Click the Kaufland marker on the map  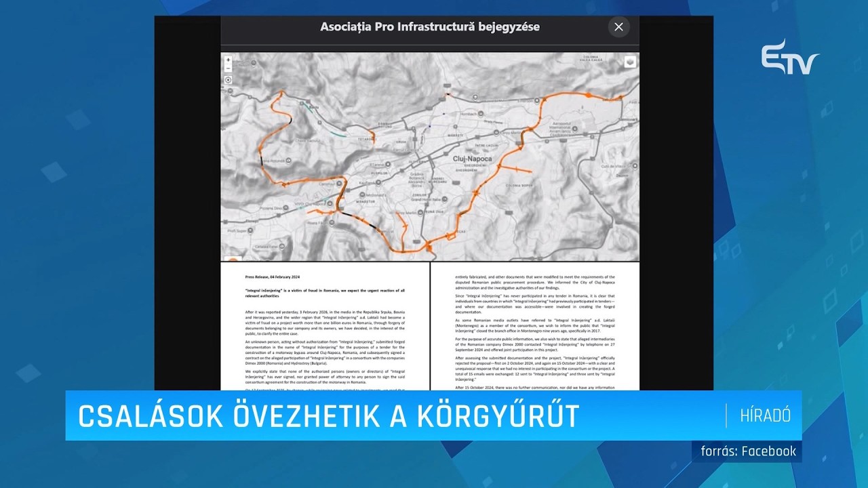378,182
